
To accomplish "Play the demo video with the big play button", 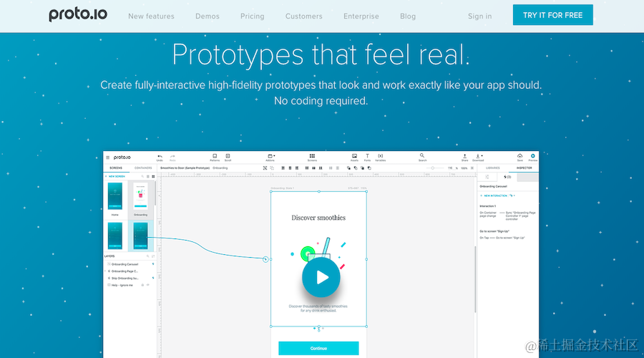I will pyautogui.click(x=321, y=278).
